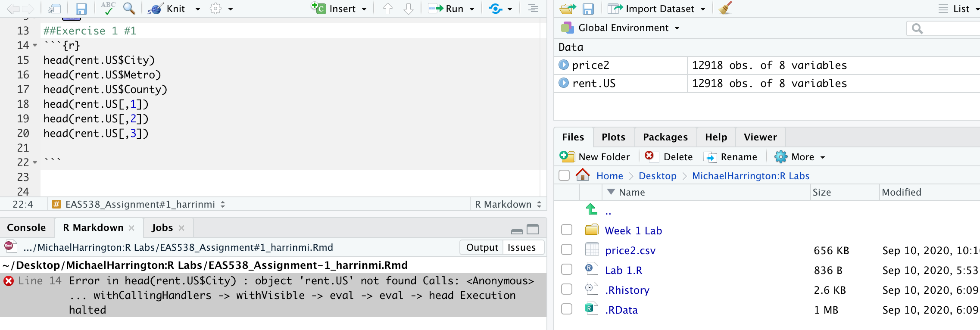Save workspace in Environment pane
The height and width of the screenshot is (330, 980).
588,9
